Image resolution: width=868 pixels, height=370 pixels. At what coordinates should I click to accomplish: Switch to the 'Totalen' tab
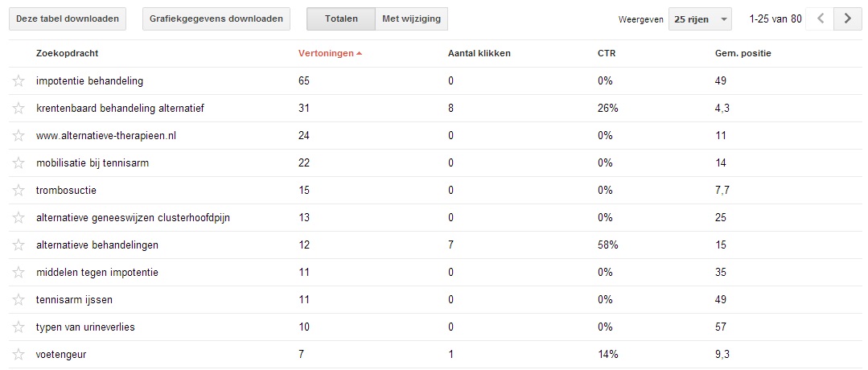point(341,18)
